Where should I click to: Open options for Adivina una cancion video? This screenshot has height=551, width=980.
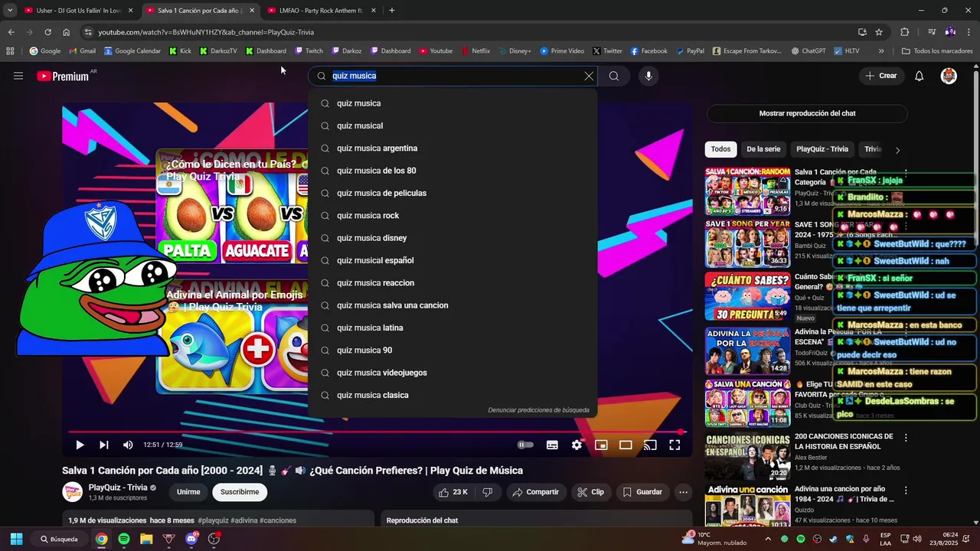[x=906, y=491]
